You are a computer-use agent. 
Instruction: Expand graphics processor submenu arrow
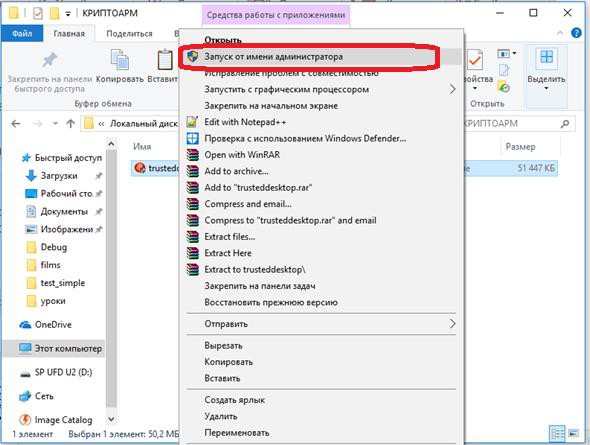(x=453, y=89)
